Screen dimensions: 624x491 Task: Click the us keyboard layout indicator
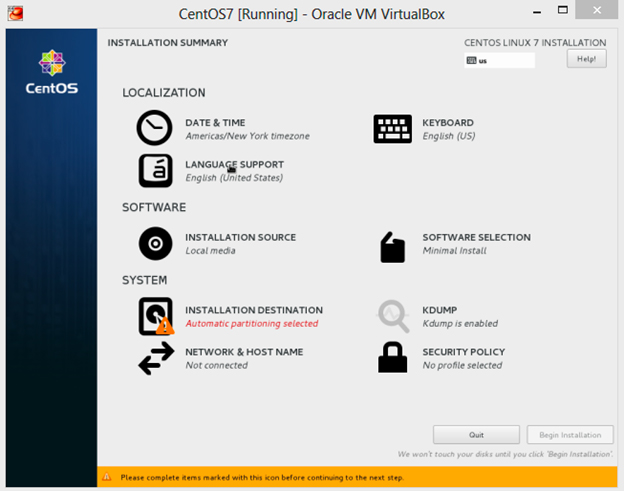point(499,60)
